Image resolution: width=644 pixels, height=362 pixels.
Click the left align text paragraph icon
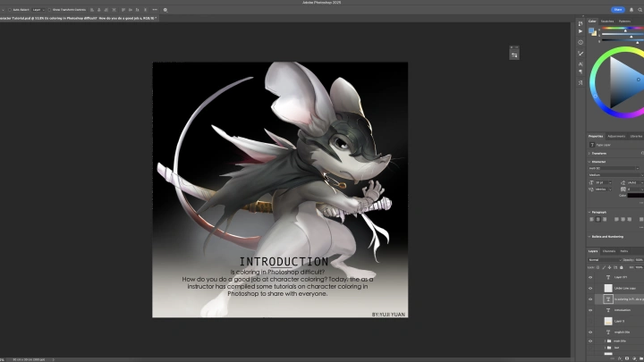pyautogui.click(x=591, y=220)
